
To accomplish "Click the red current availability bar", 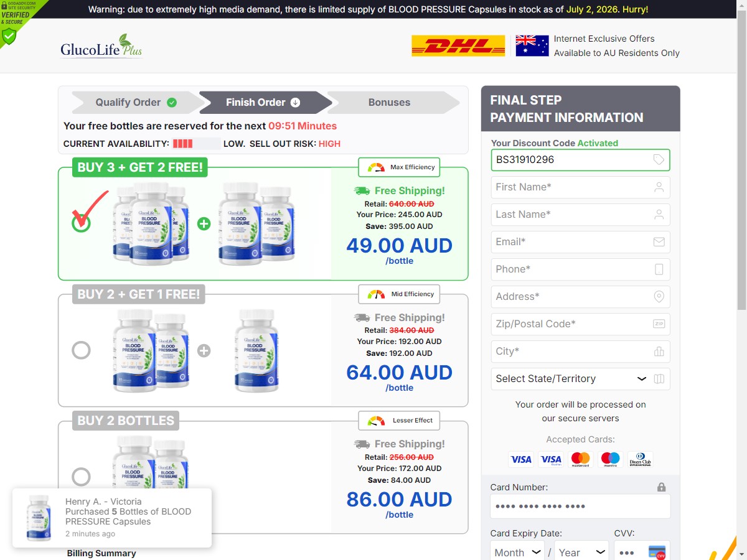I will click(x=183, y=144).
